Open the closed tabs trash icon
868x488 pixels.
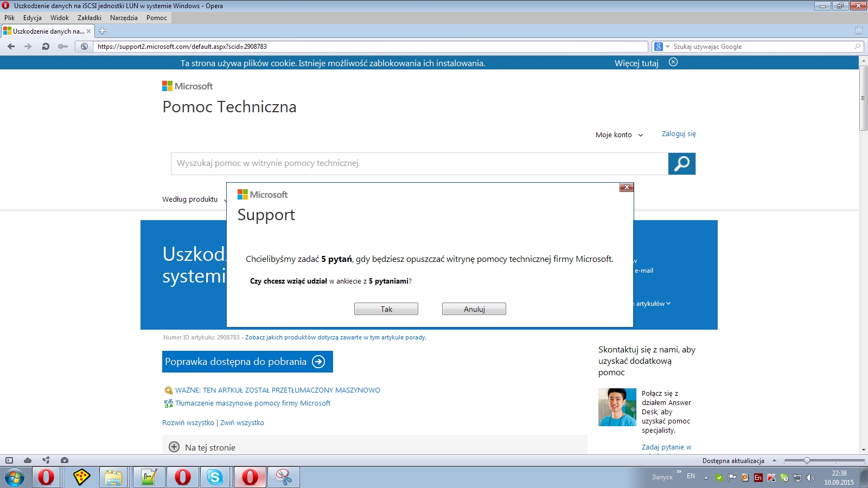click(859, 30)
